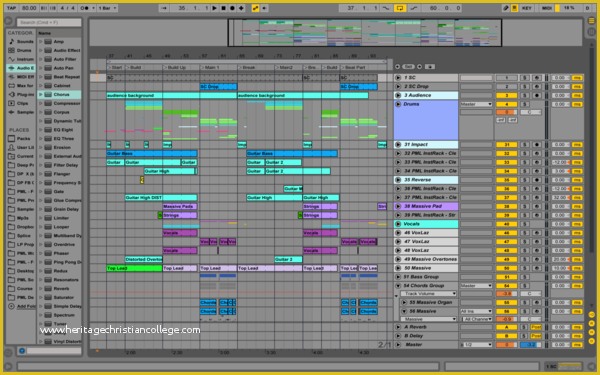600x375 pixels.
Task: Open the User Library place
Action: pyautogui.click(x=21, y=147)
